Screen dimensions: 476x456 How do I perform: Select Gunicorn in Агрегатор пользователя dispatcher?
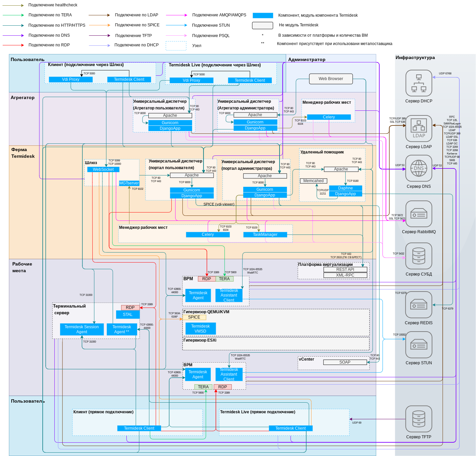[170, 123]
